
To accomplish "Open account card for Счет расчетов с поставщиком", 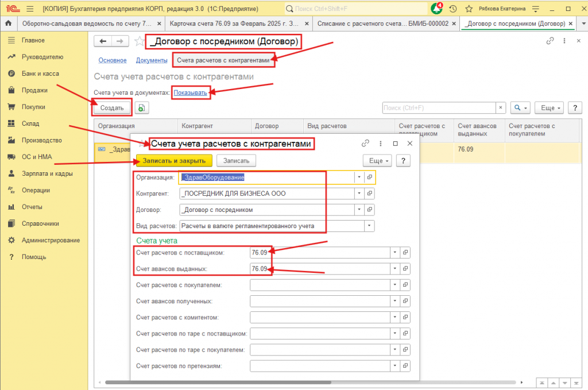I will click(405, 252).
